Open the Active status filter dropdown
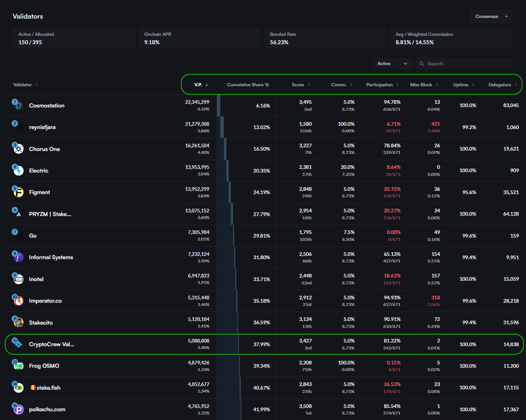Viewport: 526px width, 420px height. (x=392, y=64)
